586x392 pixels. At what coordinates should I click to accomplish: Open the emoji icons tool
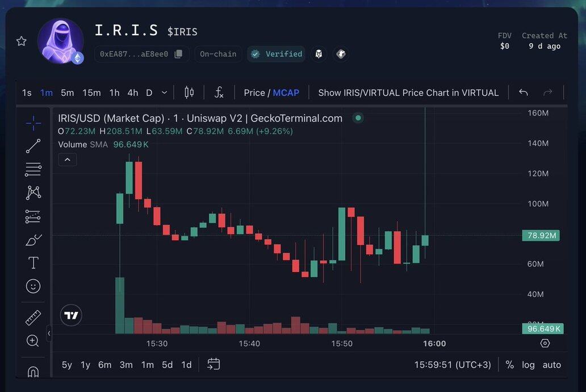(x=33, y=286)
